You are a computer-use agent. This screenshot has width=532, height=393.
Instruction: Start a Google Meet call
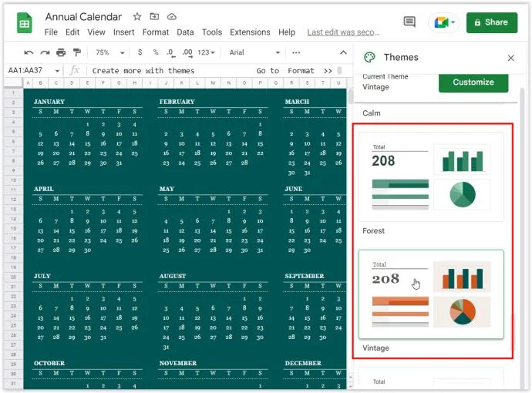(x=440, y=22)
